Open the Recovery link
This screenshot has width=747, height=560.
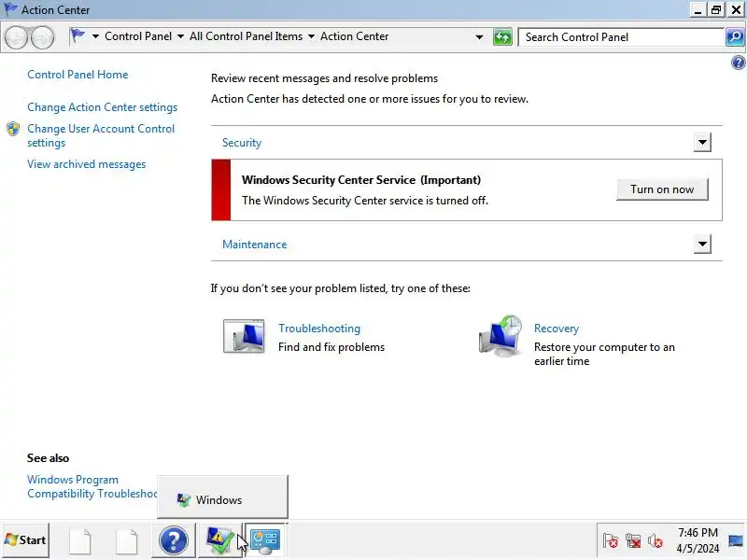[x=557, y=329]
